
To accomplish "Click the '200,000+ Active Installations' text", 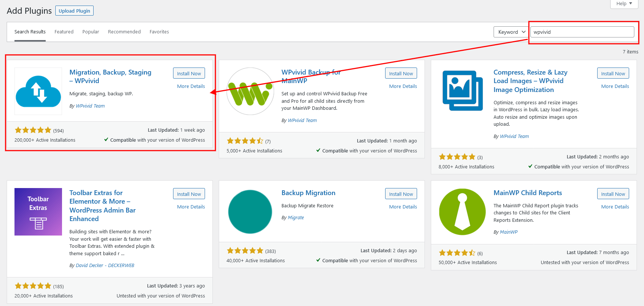I will point(45,140).
